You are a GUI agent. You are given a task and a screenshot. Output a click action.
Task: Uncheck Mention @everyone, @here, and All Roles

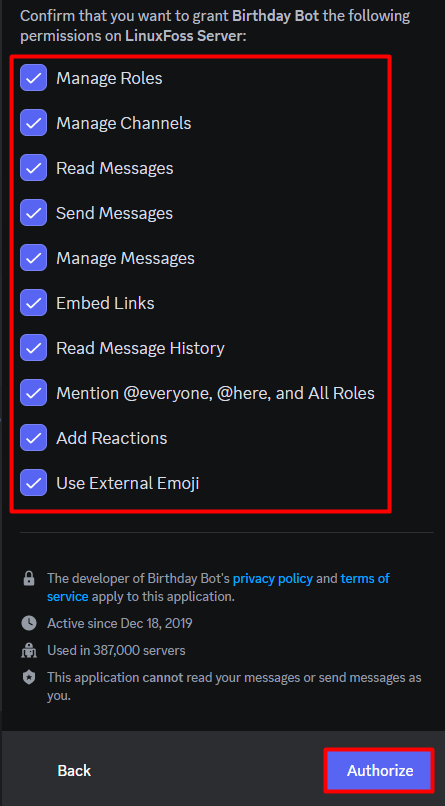click(x=33, y=393)
